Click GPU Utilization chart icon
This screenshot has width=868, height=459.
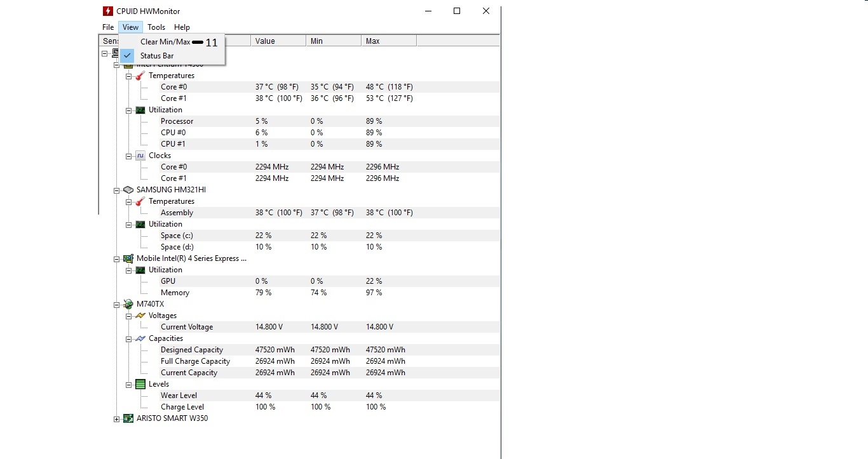pyautogui.click(x=140, y=270)
